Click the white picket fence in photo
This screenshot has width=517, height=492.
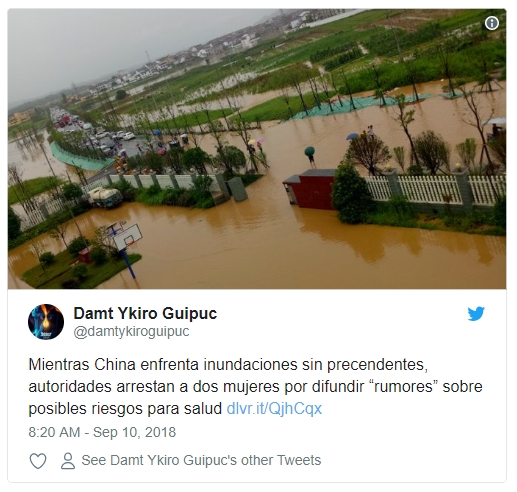[x=436, y=189]
